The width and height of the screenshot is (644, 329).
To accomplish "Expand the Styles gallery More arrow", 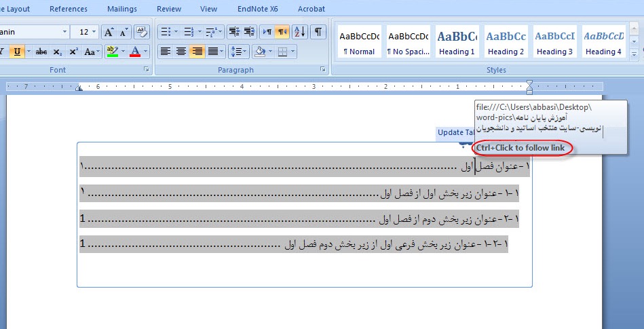I will [634, 55].
